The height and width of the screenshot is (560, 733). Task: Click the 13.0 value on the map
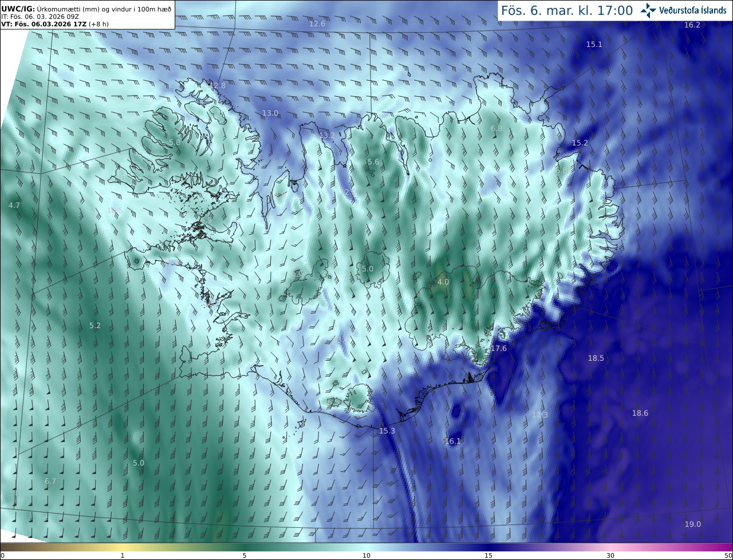tap(270, 113)
